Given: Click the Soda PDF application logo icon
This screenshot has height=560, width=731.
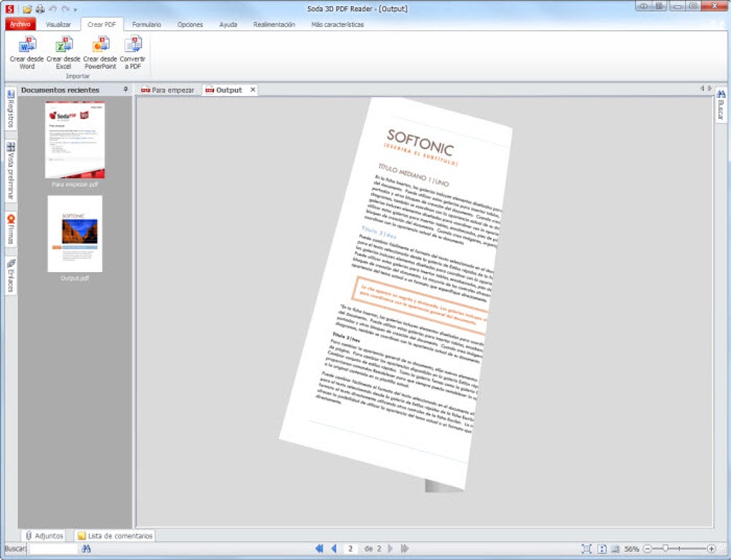Looking at the screenshot, I should tap(9, 9).
